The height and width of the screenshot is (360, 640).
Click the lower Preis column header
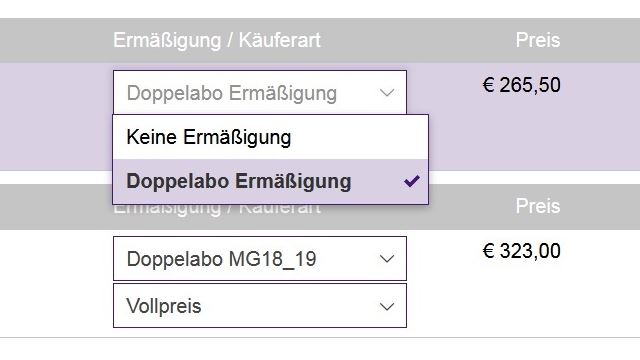tap(538, 206)
